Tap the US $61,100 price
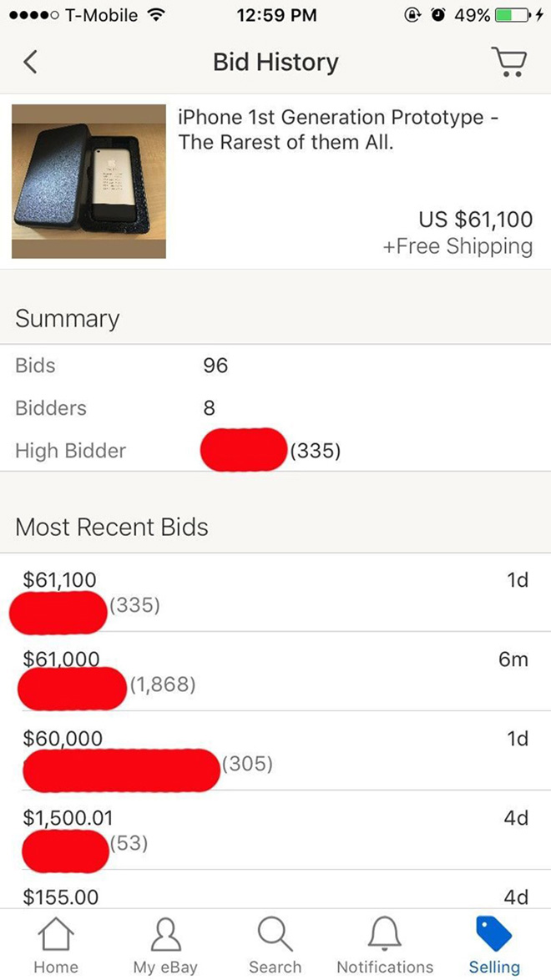 tap(475, 220)
